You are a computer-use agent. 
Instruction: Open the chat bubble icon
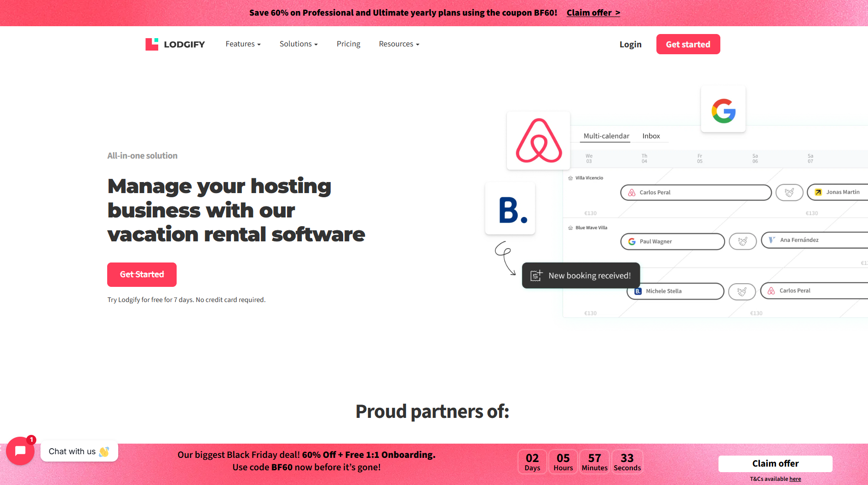click(x=20, y=451)
